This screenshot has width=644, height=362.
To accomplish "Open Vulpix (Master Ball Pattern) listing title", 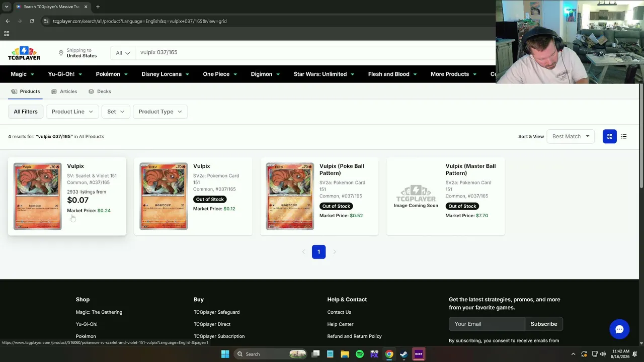I will coord(470,169).
